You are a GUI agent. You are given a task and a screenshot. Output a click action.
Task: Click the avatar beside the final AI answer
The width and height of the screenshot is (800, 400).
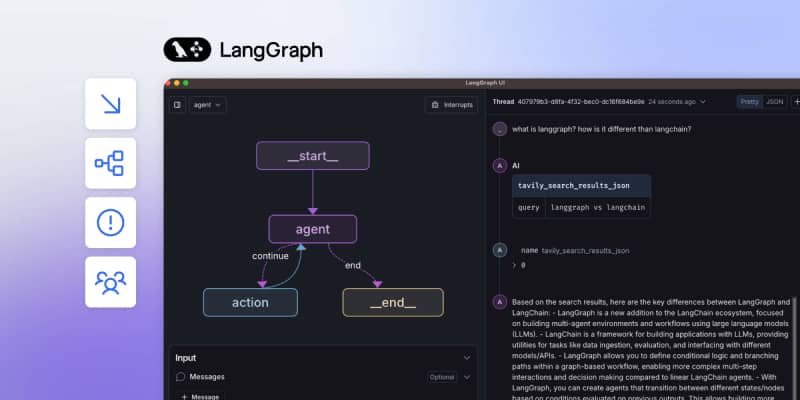click(x=499, y=302)
